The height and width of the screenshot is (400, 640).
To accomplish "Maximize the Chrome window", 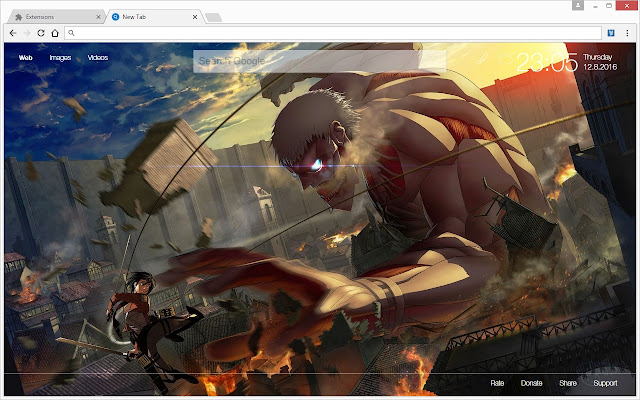I will (x=609, y=6).
